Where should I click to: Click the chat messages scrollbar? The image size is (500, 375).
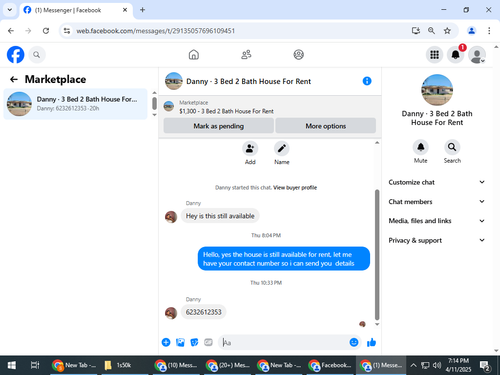[x=377, y=255]
